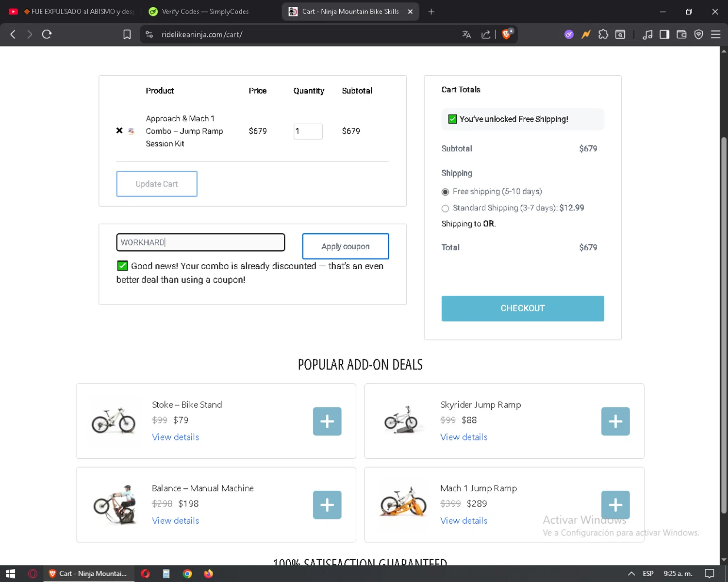Open the product thumbnail in cart row
The width and height of the screenshot is (728, 582).
(131, 131)
